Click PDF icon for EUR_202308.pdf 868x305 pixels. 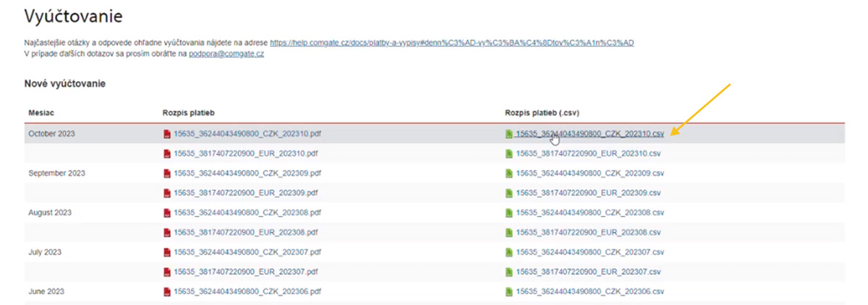click(x=168, y=232)
